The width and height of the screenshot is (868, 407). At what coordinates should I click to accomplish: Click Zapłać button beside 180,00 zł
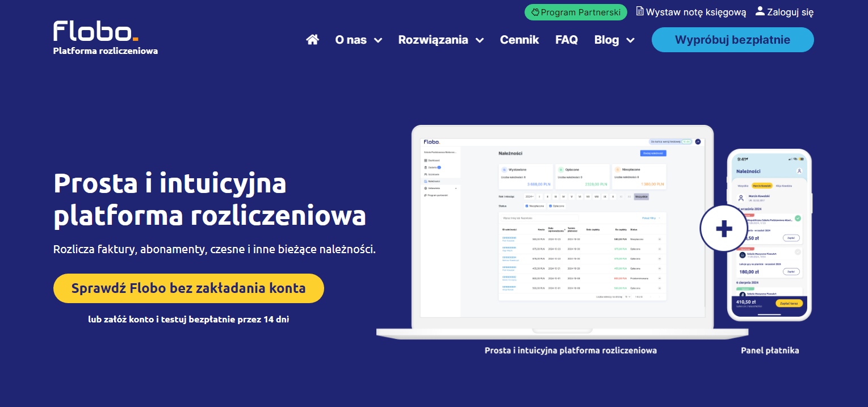click(x=791, y=271)
